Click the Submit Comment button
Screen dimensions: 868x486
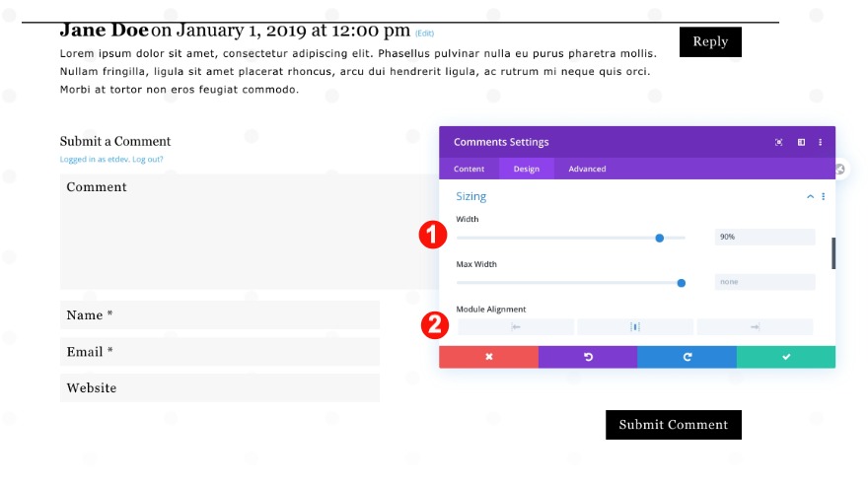674,425
